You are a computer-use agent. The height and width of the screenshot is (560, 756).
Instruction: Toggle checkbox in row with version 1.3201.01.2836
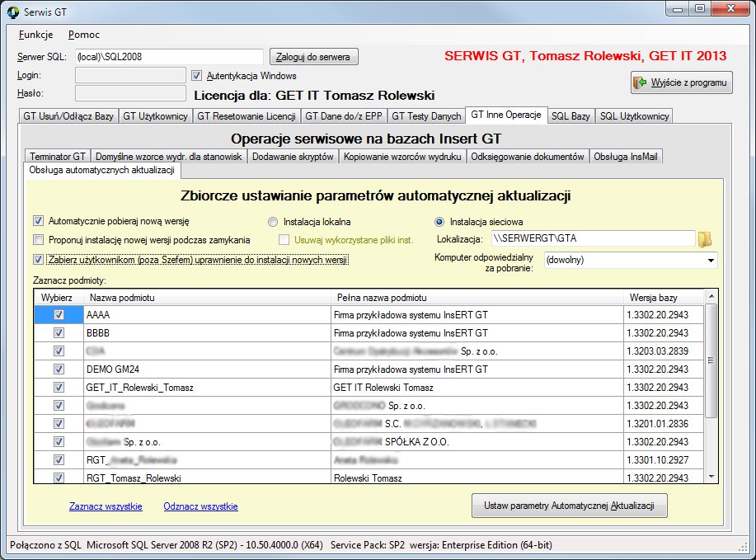pyautogui.click(x=59, y=423)
